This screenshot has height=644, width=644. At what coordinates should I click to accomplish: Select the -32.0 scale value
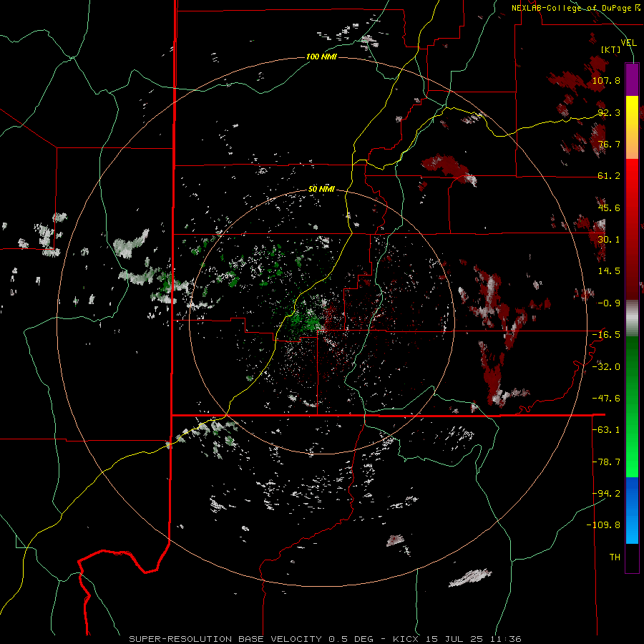606,367
